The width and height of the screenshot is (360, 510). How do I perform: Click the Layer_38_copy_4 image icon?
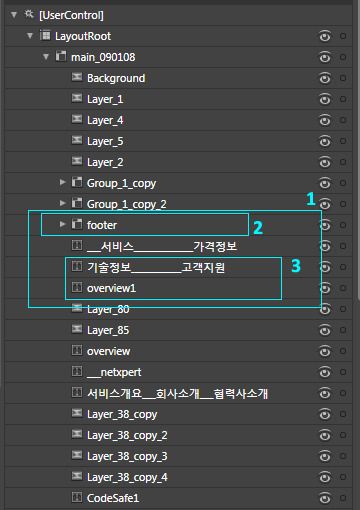coord(77,476)
